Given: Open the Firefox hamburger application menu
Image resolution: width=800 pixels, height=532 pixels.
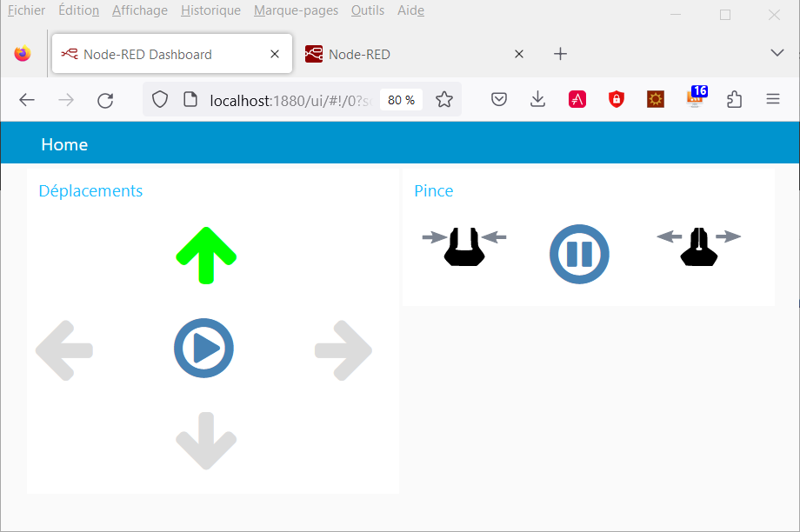Looking at the screenshot, I should point(773,99).
